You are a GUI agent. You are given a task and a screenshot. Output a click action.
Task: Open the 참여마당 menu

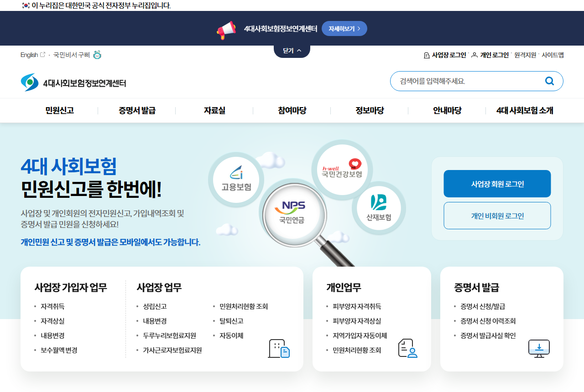coord(292,110)
